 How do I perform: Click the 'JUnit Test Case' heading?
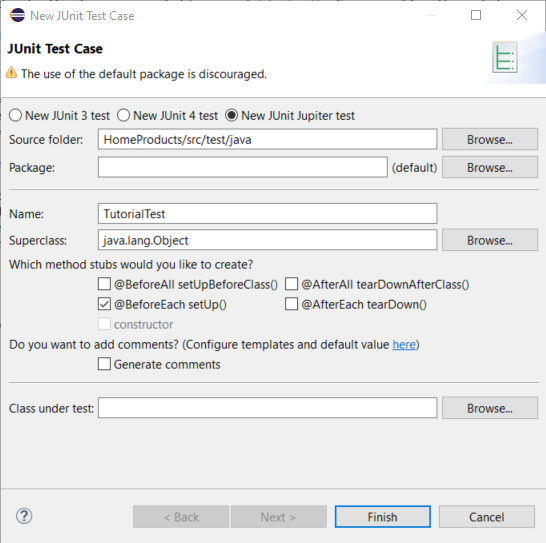[55, 49]
